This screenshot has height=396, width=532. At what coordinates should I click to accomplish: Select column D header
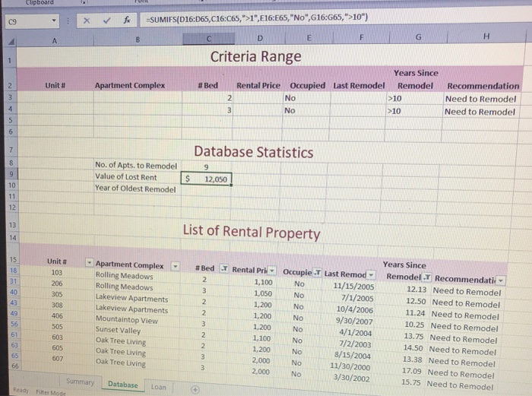pyautogui.click(x=260, y=38)
